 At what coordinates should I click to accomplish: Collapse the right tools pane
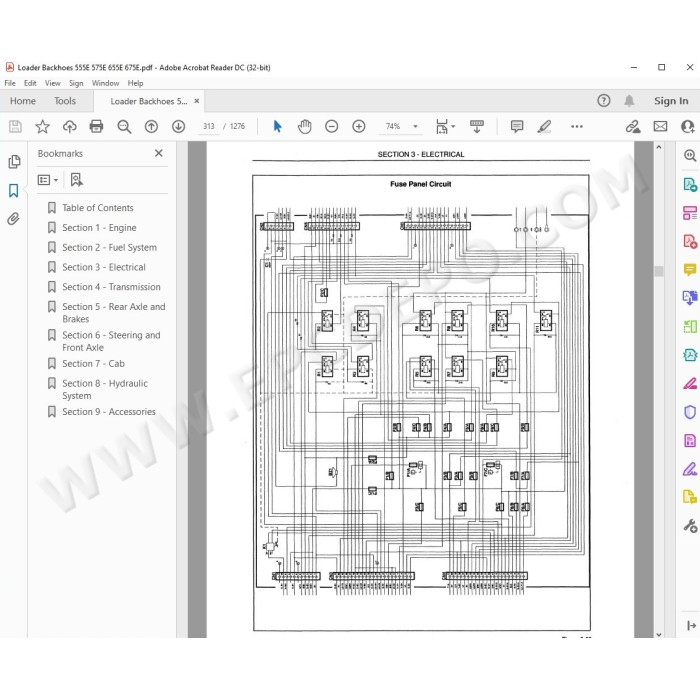click(692, 625)
